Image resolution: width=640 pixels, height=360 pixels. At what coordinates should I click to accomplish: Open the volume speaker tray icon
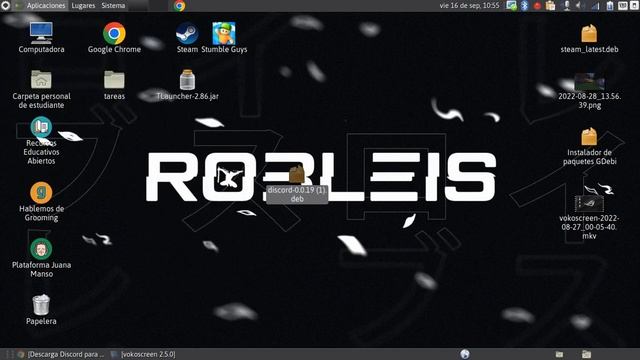pos(579,5)
